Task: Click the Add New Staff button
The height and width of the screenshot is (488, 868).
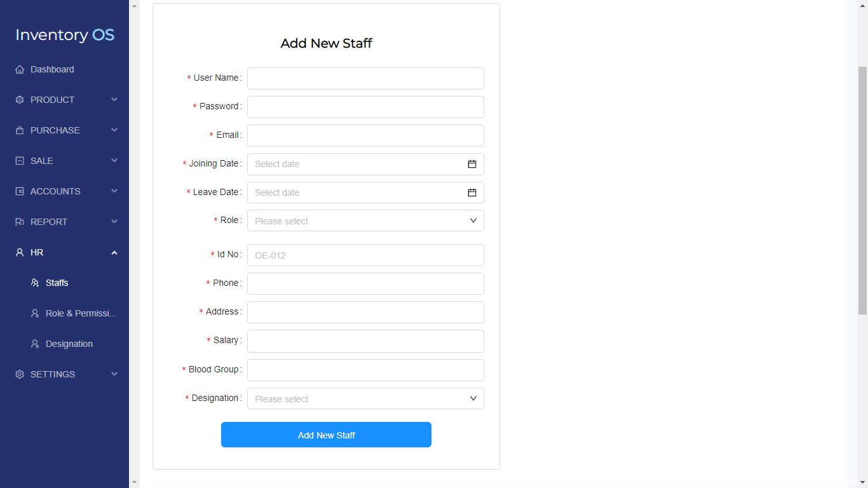Action: [x=326, y=435]
